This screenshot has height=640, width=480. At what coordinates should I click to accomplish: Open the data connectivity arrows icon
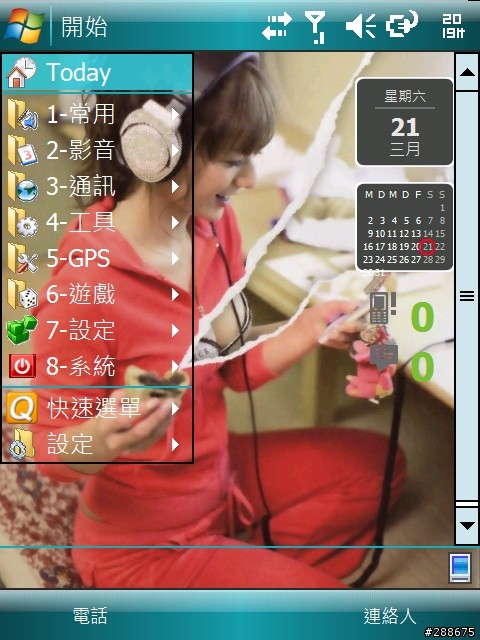[277, 26]
